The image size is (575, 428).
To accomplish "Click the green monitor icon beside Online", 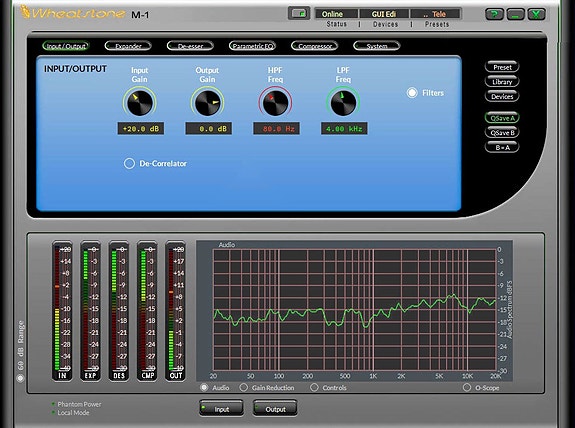I will coord(299,14).
